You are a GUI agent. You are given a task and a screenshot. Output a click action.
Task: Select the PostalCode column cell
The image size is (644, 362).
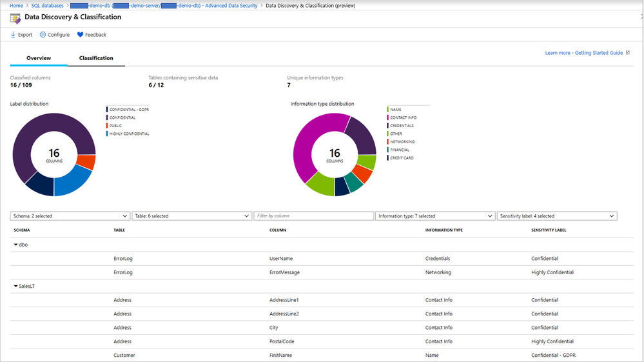(x=282, y=341)
